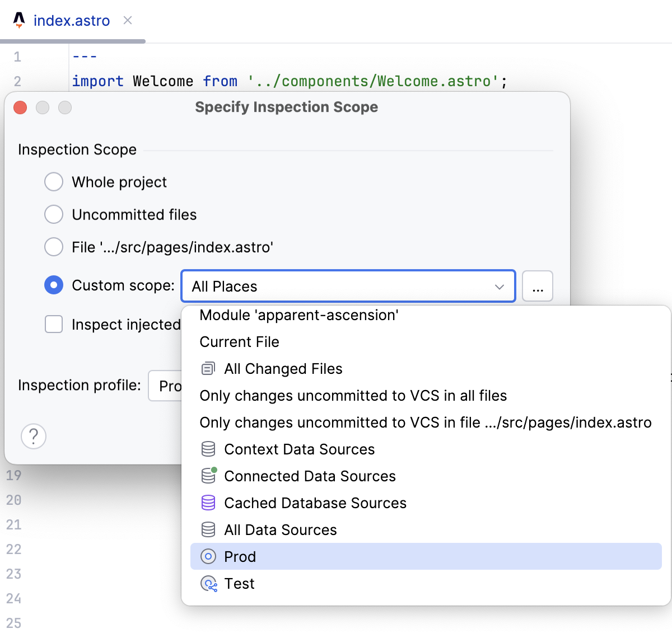
Task: Select the Uncommitted files radio option
Action: coord(54,214)
